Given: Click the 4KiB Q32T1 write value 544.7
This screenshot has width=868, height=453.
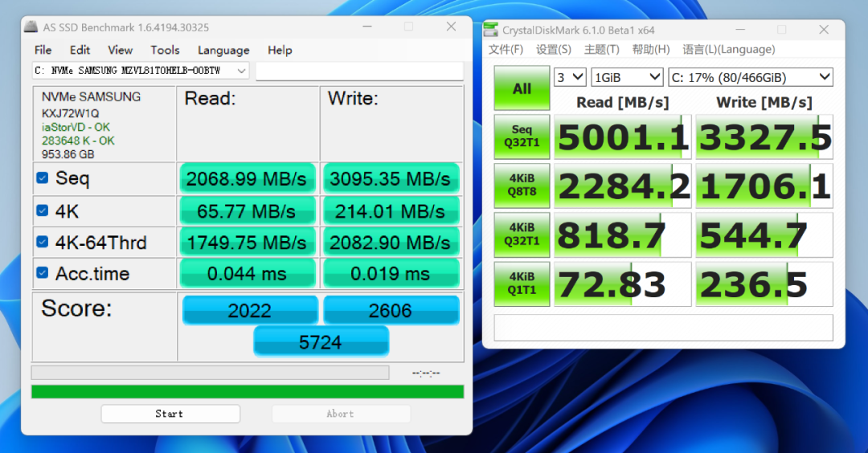Looking at the screenshot, I should tap(764, 235).
